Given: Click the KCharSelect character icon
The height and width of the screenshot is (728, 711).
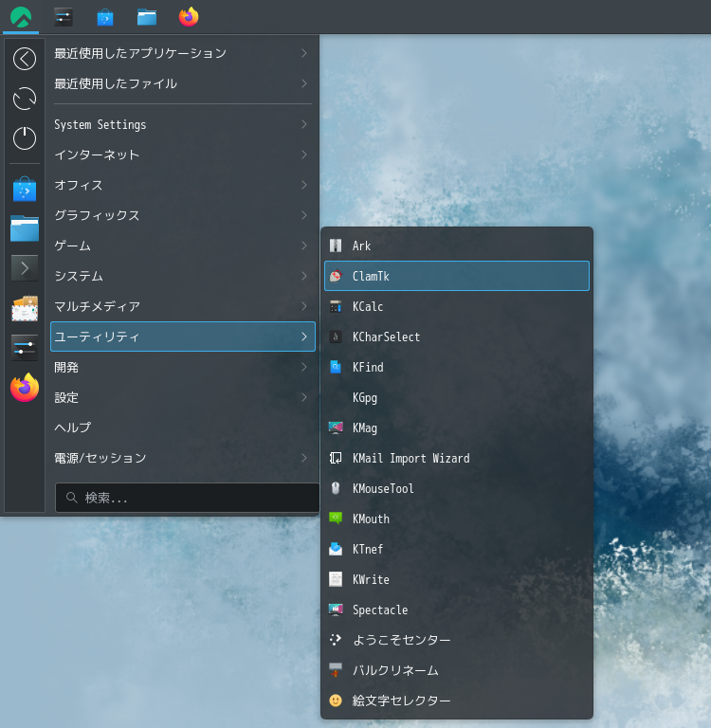Looking at the screenshot, I should tap(336, 337).
